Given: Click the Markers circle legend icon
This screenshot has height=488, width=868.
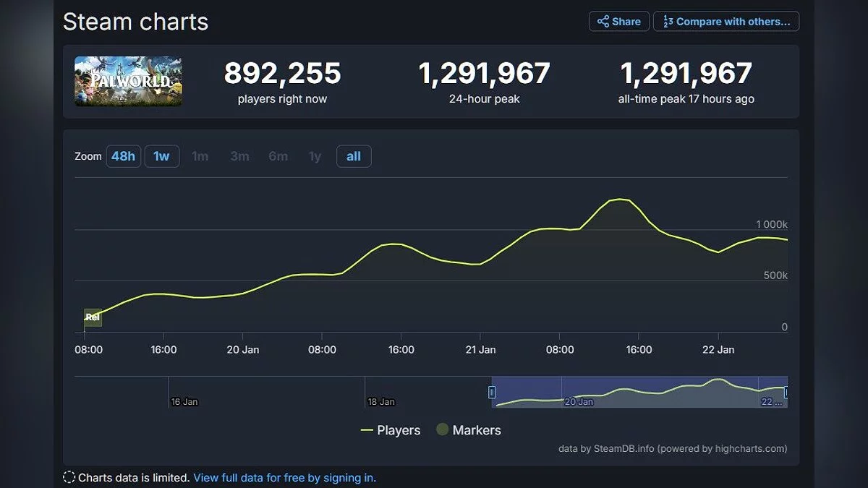Looking at the screenshot, I should pyautogui.click(x=442, y=430).
